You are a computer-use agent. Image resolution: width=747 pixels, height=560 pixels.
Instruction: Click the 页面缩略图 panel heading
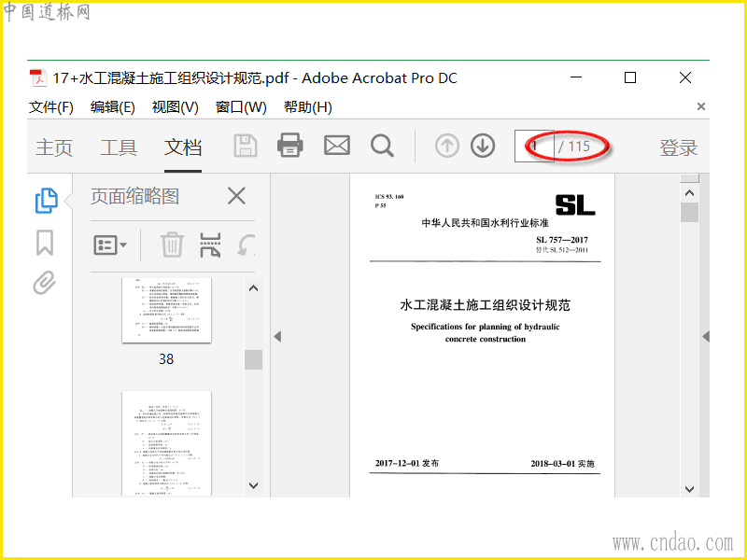134,196
